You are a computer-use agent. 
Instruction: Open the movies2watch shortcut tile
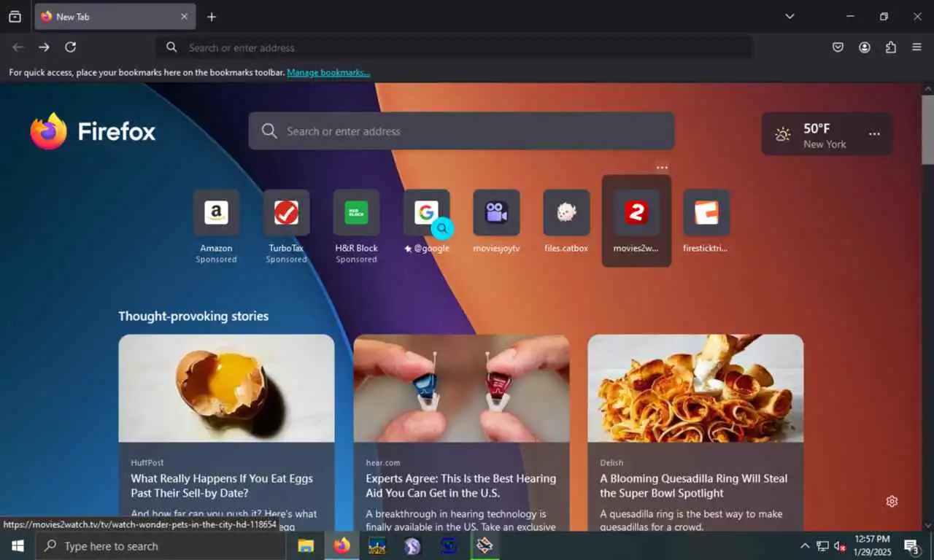[x=636, y=221]
